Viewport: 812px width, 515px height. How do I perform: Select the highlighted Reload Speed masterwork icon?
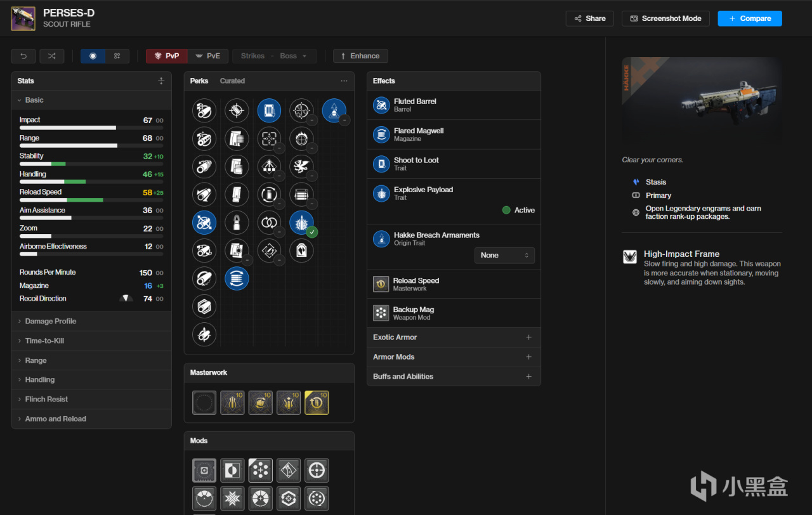[x=317, y=403]
